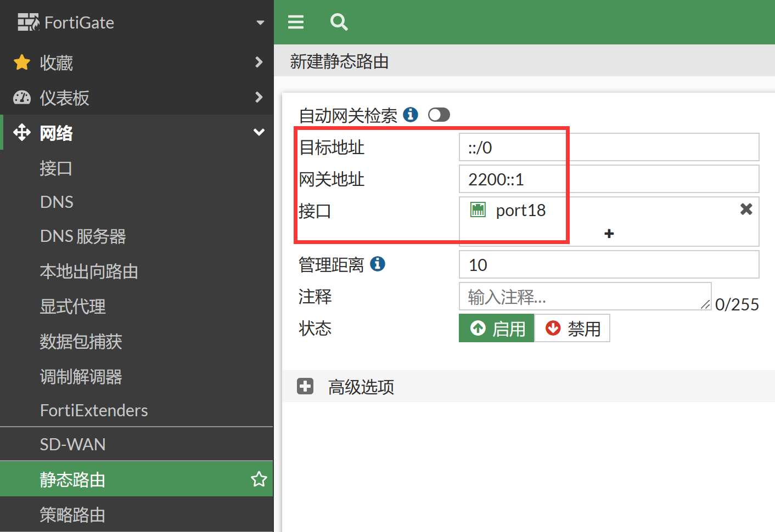775x532 pixels.
Task: Set status to 禁用
Action: (x=572, y=329)
